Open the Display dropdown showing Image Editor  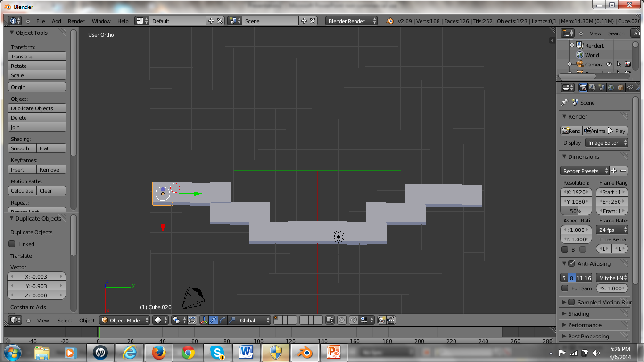pos(607,142)
